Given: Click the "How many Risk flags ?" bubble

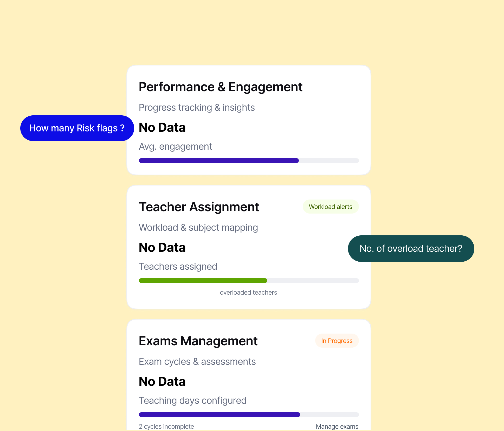Looking at the screenshot, I should click(77, 128).
